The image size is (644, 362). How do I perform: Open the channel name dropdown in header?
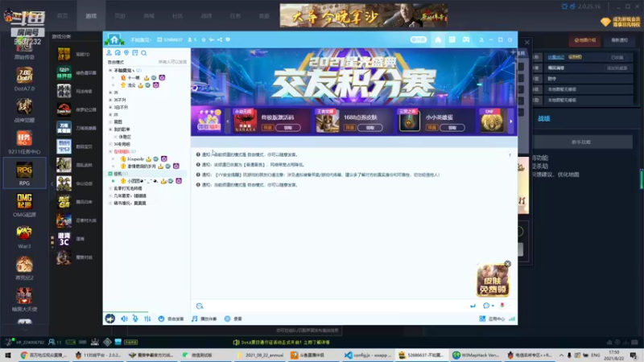pyautogui.click(x=141, y=39)
